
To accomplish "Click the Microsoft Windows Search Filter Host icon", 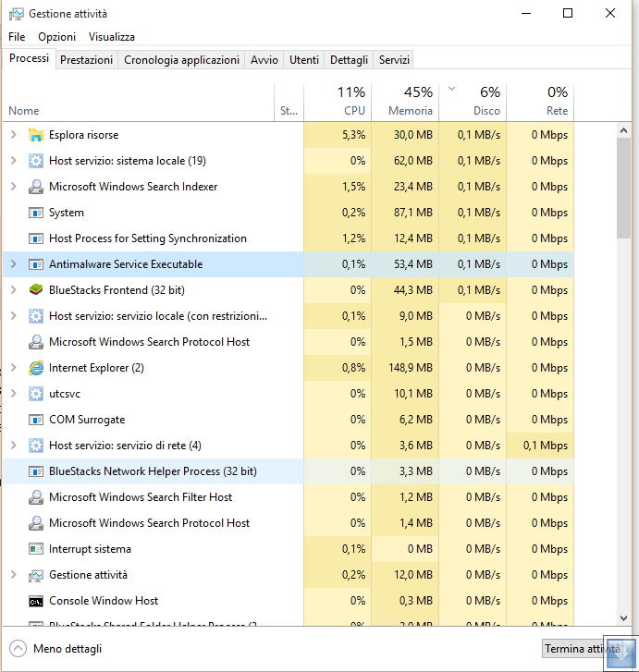I will point(36,497).
